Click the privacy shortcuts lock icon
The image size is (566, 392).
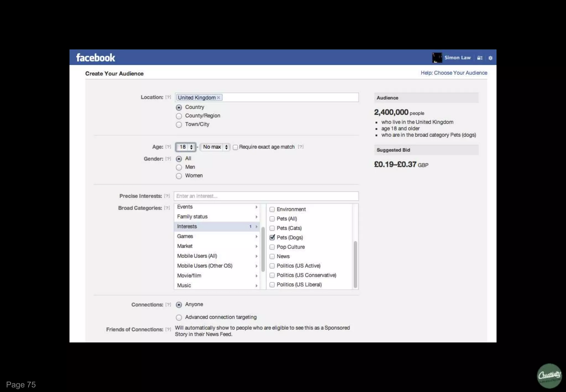tap(480, 58)
